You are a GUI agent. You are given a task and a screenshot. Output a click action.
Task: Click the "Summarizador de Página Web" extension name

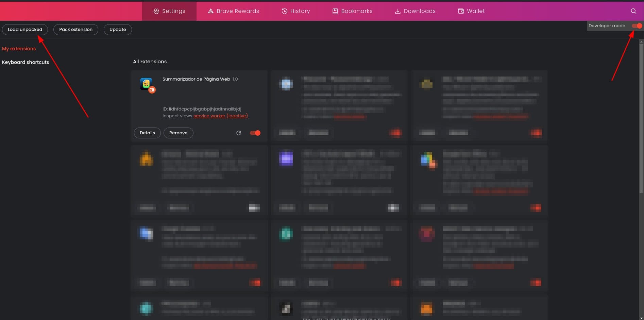pyautogui.click(x=196, y=79)
